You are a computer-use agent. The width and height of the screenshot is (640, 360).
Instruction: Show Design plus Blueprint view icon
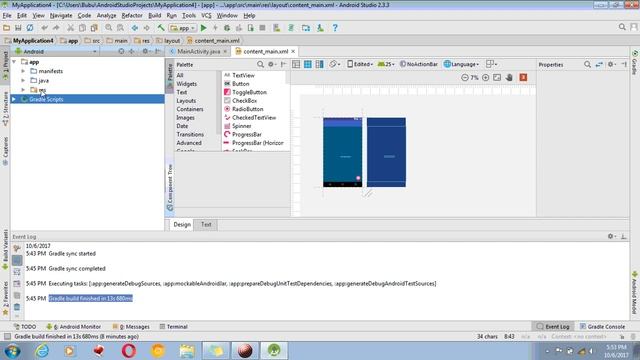[x=320, y=64]
